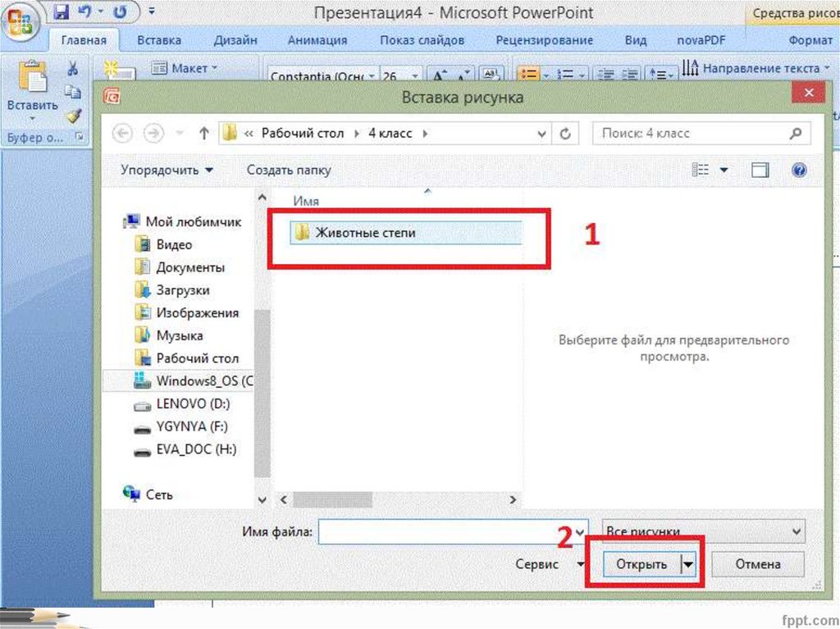Click the Открыть button

641,564
